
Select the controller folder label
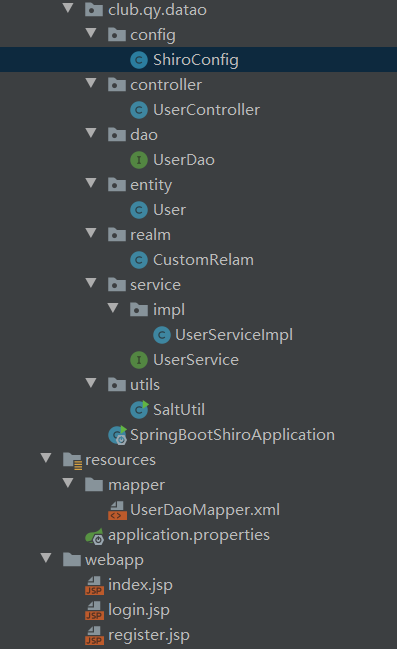click(x=166, y=85)
